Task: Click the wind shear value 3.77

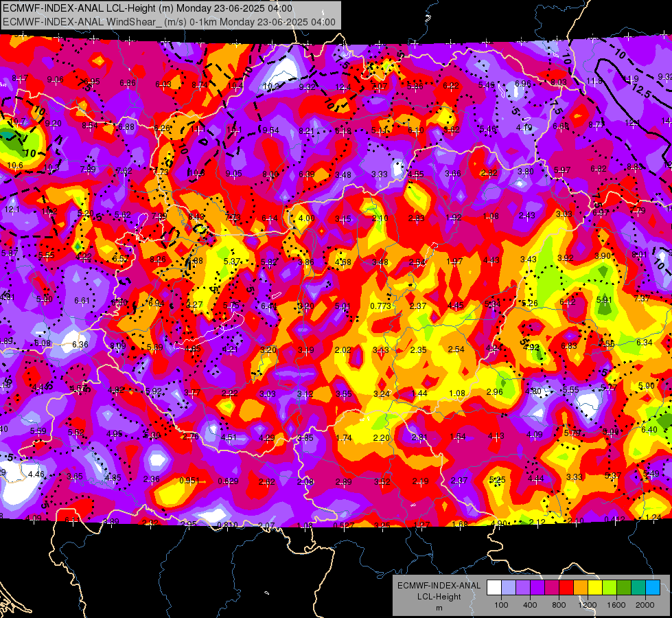Action: pos(192,392)
